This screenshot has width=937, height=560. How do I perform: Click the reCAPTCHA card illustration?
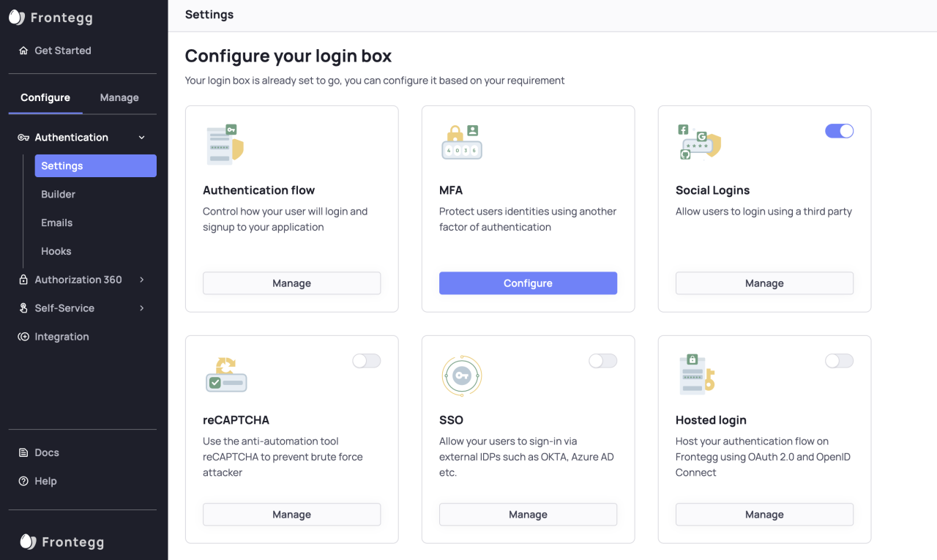[x=226, y=374]
